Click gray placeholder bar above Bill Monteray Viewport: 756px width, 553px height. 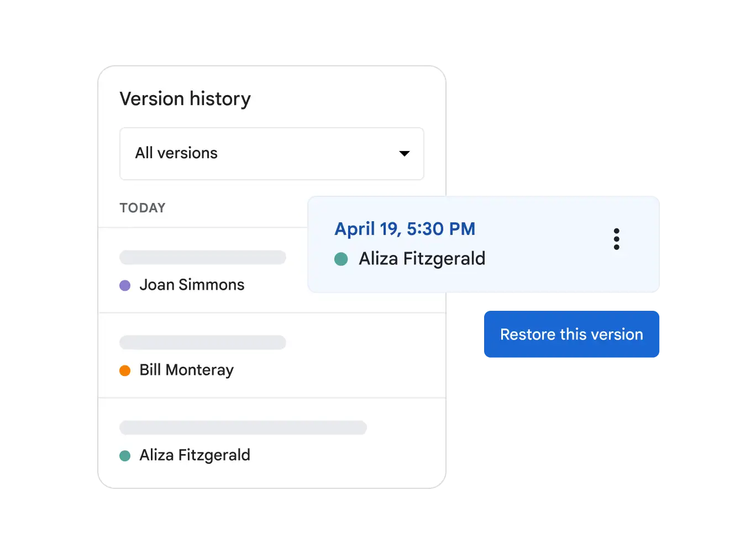(202, 342)
